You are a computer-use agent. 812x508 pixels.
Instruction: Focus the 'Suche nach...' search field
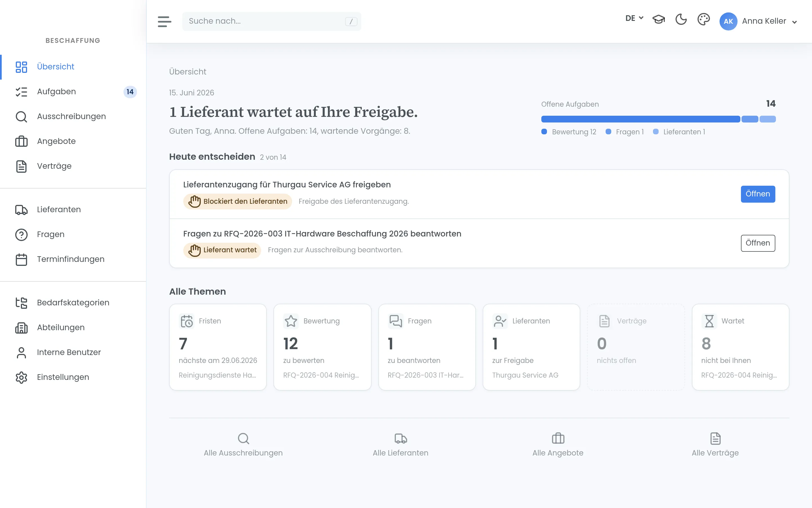(x=272, y=21)
